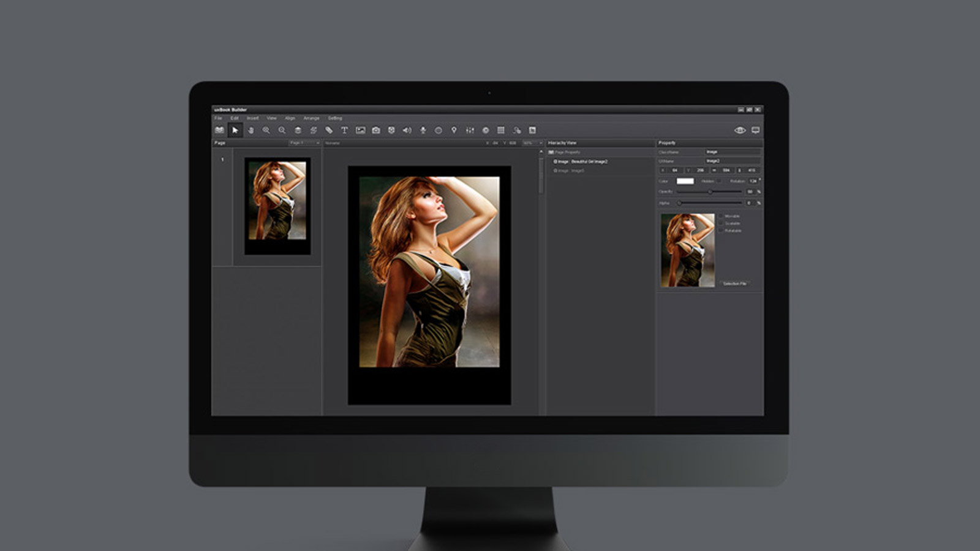Adjust the Alpha slider handle
The height and width of the screenshot is (551, 980).
click(x=679, y=203)
